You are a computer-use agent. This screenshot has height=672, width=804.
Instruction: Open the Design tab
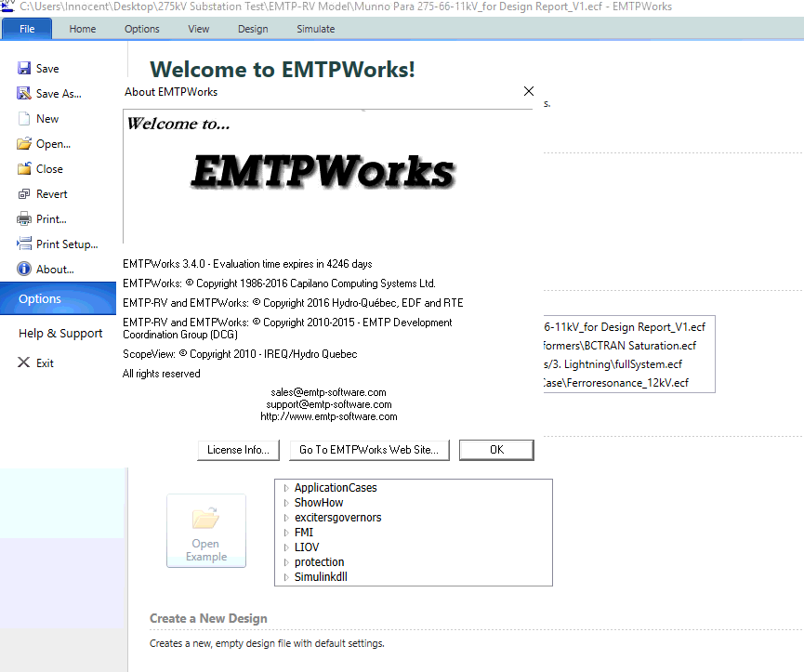click(253, 29)
